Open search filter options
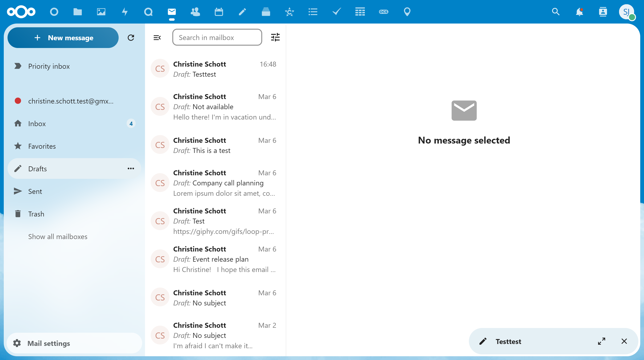 tap(275, 37)
